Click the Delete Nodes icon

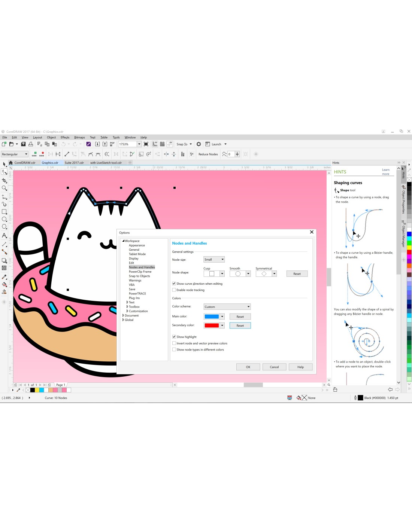(42, 154)
